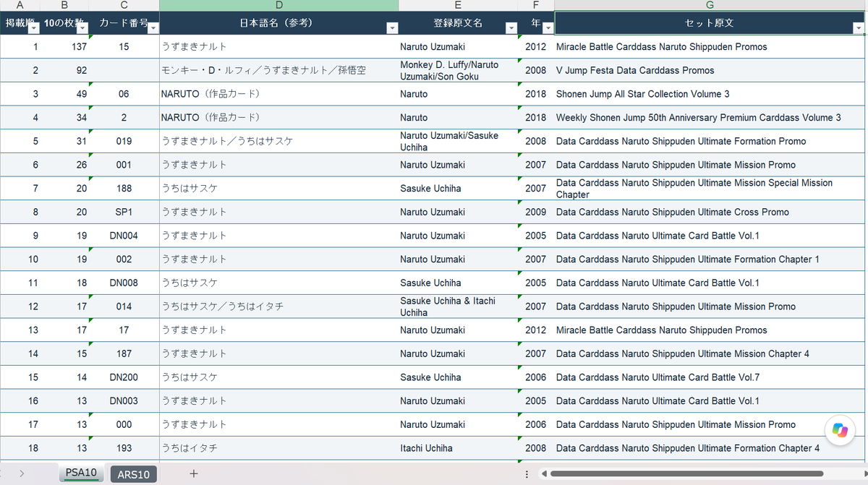Select column E by its header letter
This screenshot has height=485, width=868.
click(458, 6)
